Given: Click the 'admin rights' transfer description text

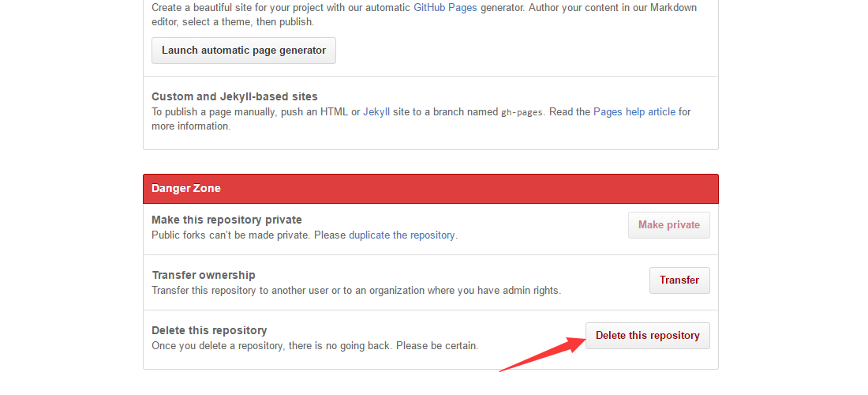Looking at the screenshot, I should tap(357, 290).
